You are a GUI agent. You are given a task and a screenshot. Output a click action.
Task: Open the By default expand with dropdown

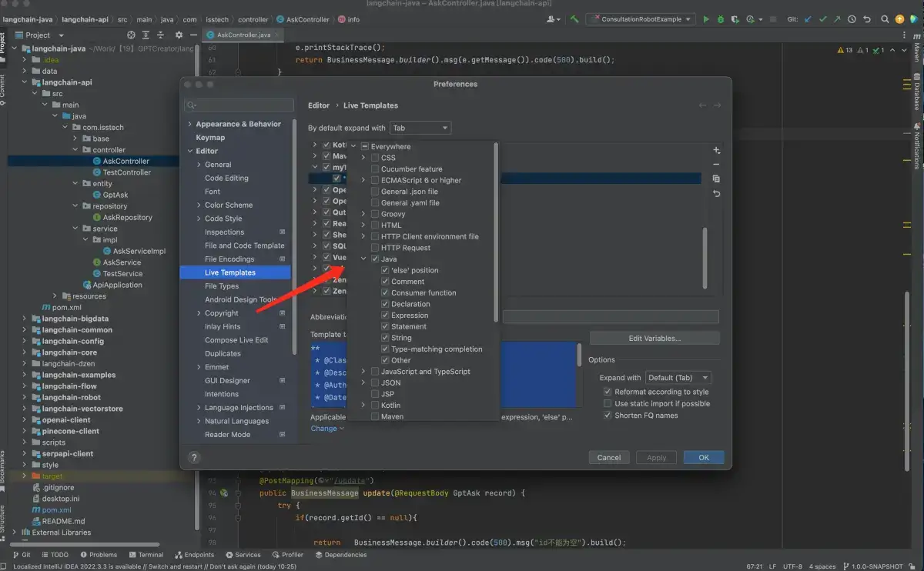tap(420, 129)
